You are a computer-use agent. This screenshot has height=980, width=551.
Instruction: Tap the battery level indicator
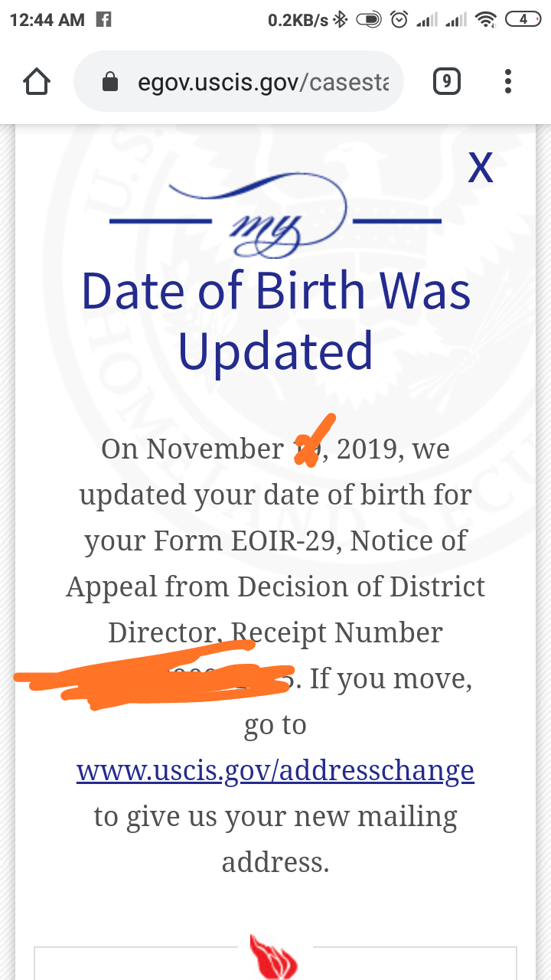click(523, 21)
